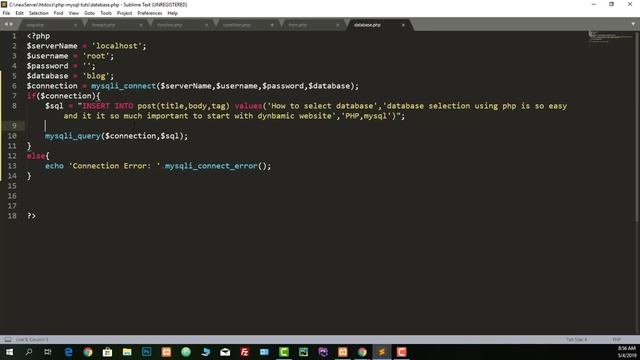640x360 pixels.
Task: Open the green Camtasia icon on taskbar
Action: pos(284,352)
